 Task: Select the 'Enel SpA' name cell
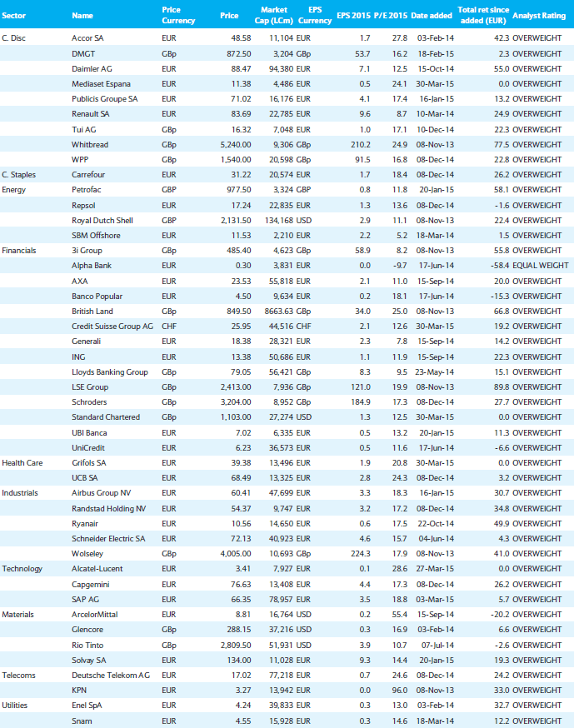point(87,706)
